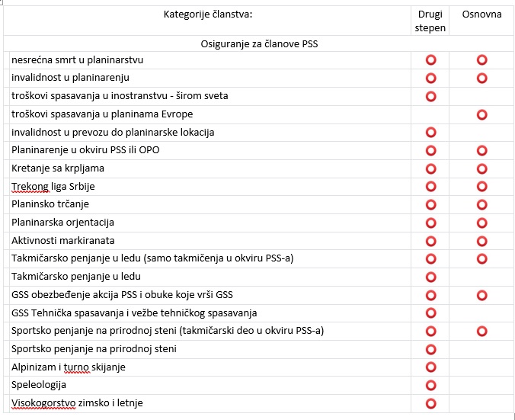The image size is (515, 420).
Task: Click Drugi stepen circle for nesrećna smrt row
Action: point(430,59)
